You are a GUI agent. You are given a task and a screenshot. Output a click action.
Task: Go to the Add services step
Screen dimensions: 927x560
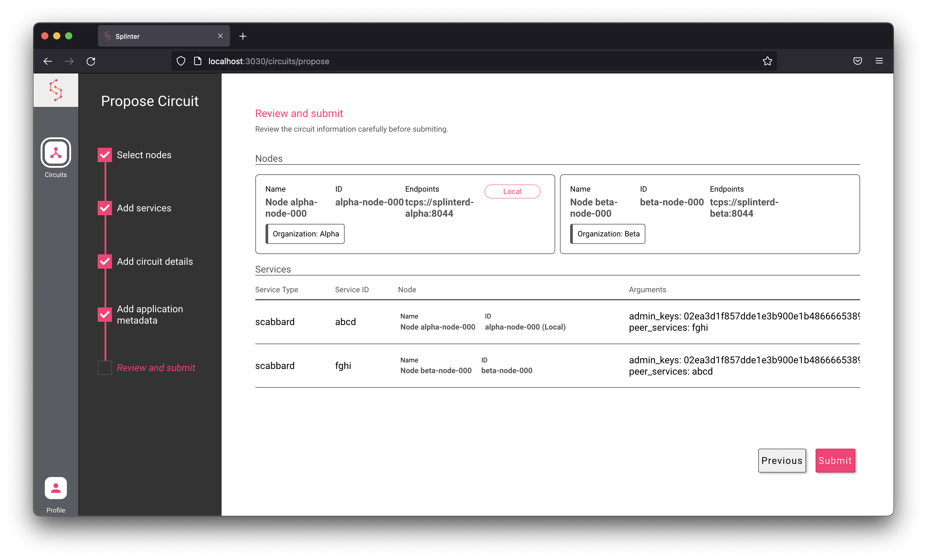[x=144, y=208]
